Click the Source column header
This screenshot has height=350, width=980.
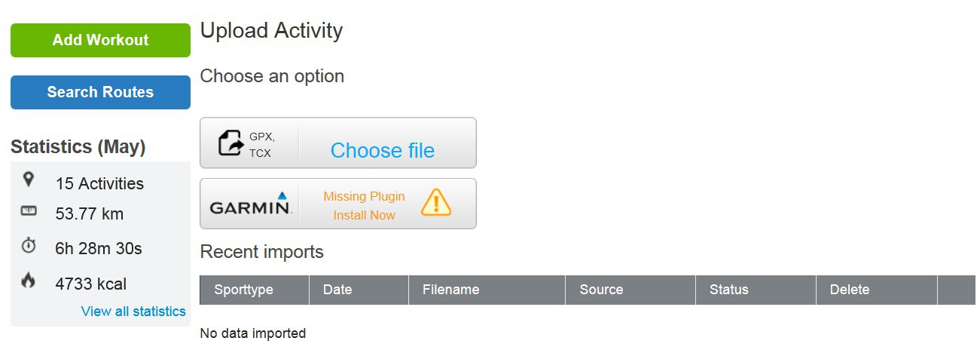601,290
